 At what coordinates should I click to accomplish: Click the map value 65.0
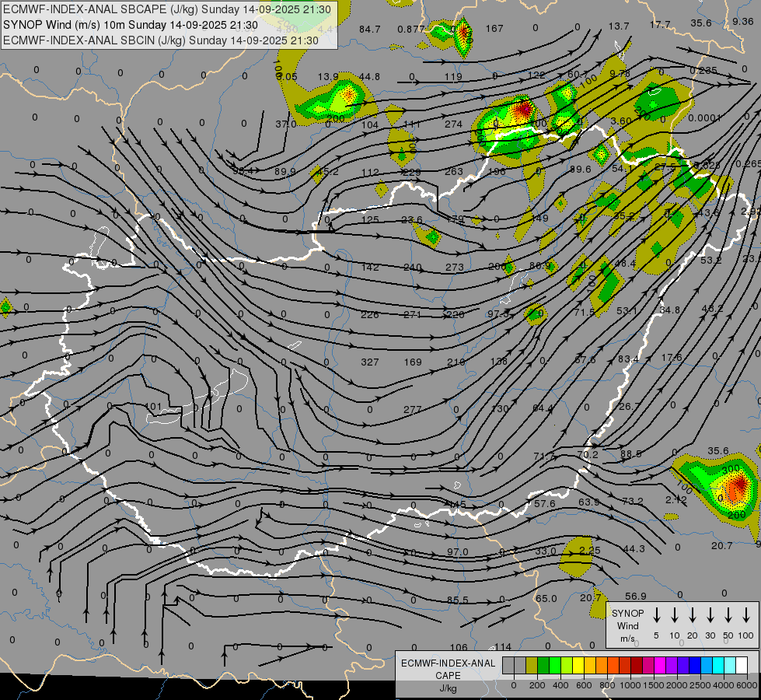(546, 598)
